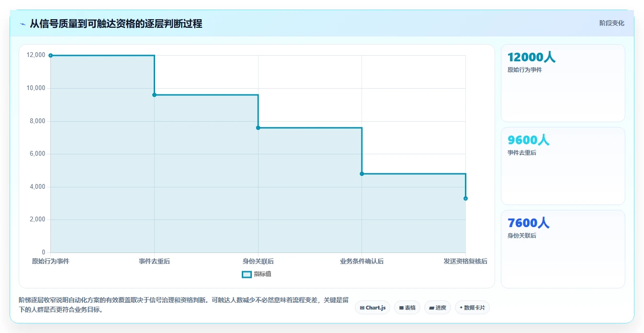Click the chart title 从信号质量到可触达资格的逐层判断过程

pos(116,24)
